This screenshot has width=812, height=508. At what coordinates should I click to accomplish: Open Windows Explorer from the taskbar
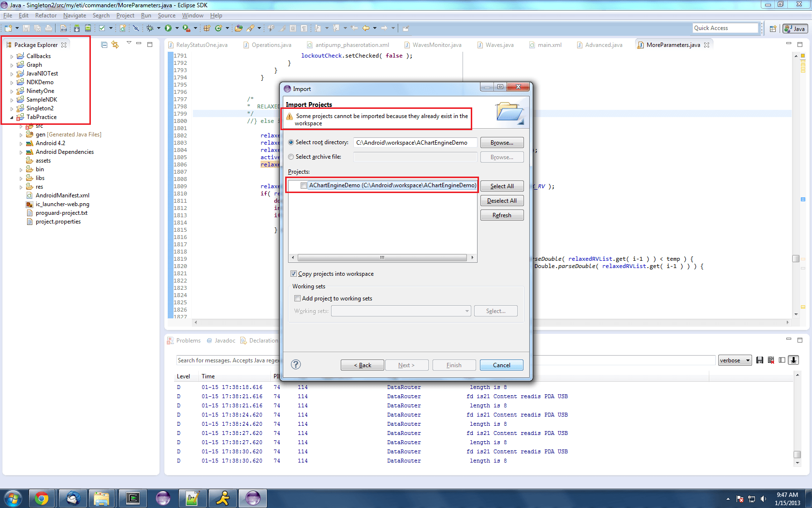tap(102, 498)
